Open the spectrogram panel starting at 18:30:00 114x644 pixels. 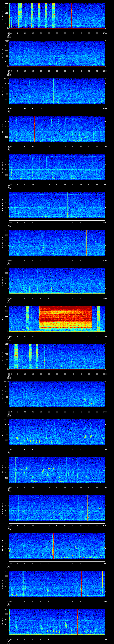point(57,546)
